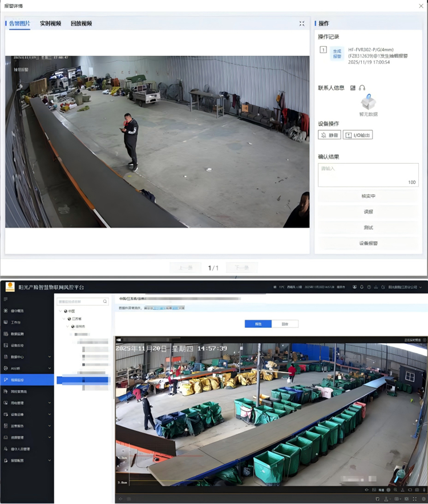
Task: Expand the AI分析 sidebar menu
Action: (x=27, y=368)
